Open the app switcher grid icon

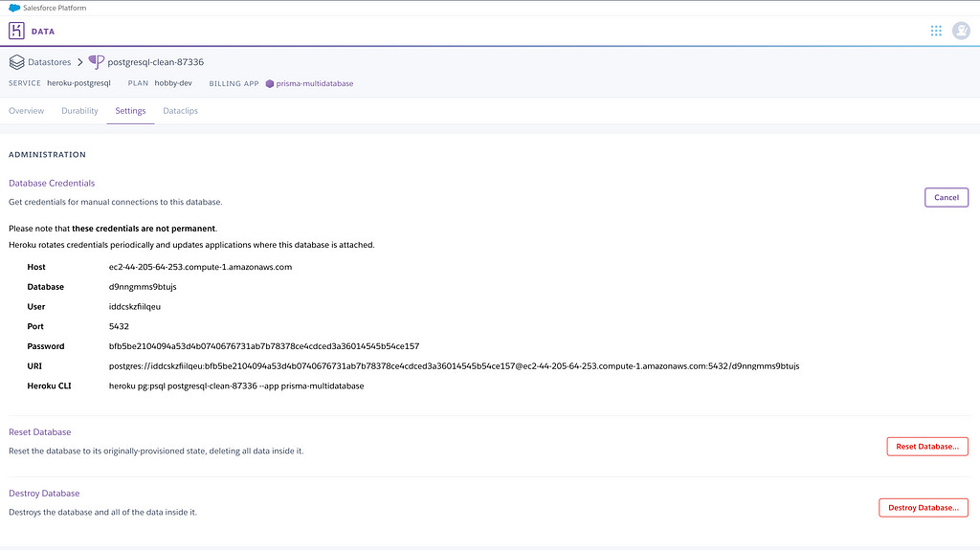tap(936, 31)
